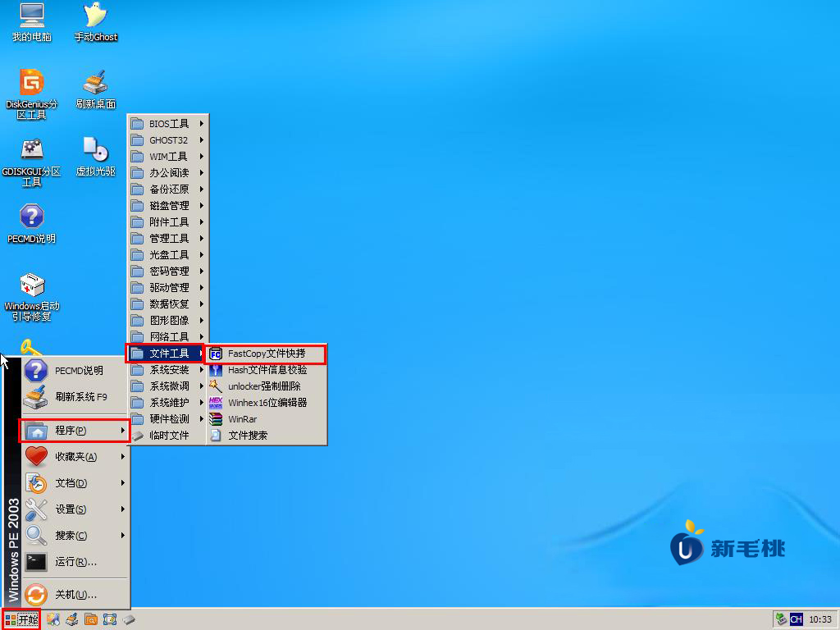Open the 网络工具 program folder
Viewport: 840px width, 630px height.
tap(167, 337)
